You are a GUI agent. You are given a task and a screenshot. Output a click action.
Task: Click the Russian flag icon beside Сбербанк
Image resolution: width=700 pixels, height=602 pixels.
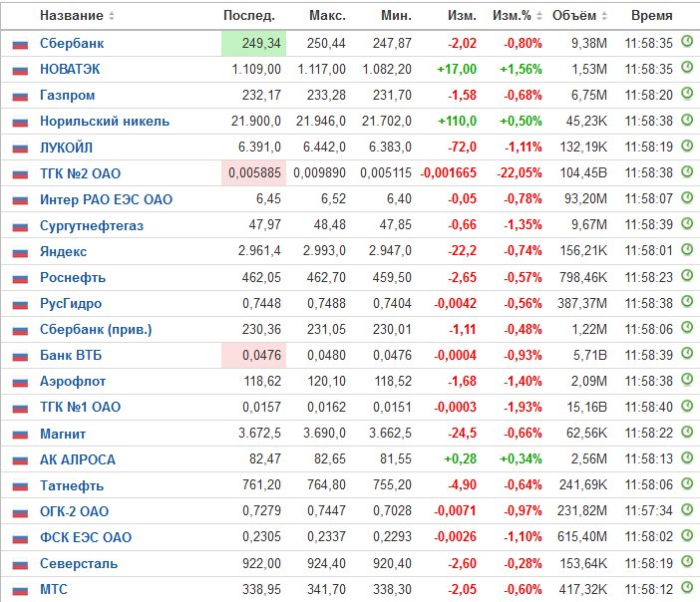[x=20, y=44]
